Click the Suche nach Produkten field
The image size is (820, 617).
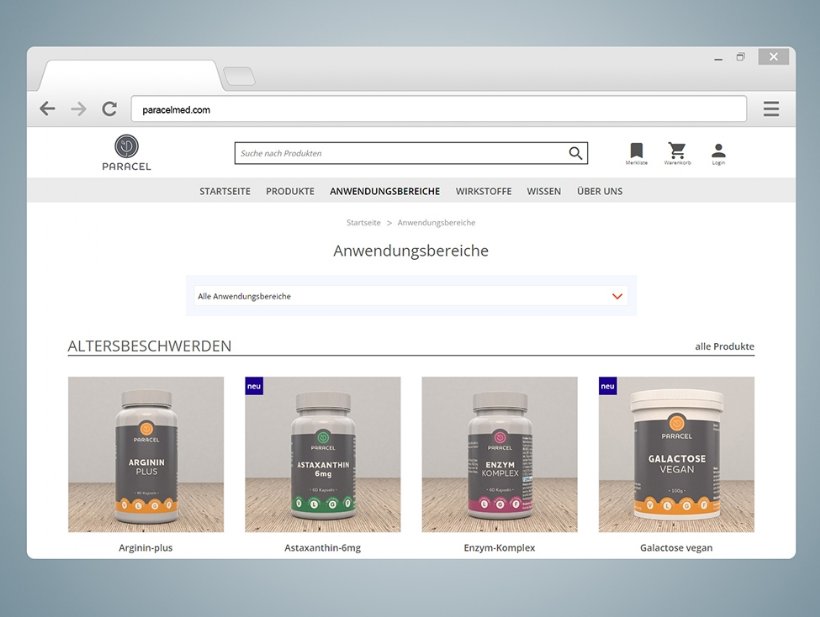click(400, 153)
